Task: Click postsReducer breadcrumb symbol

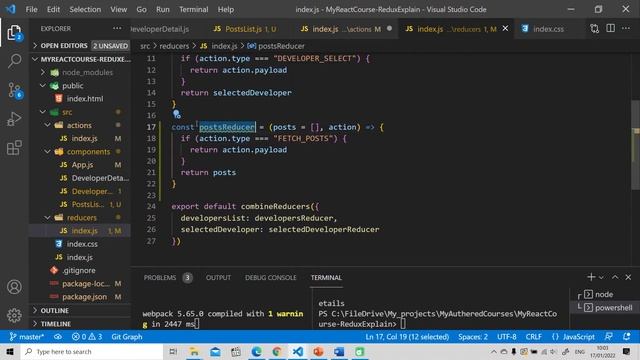Action: [276, 46]
